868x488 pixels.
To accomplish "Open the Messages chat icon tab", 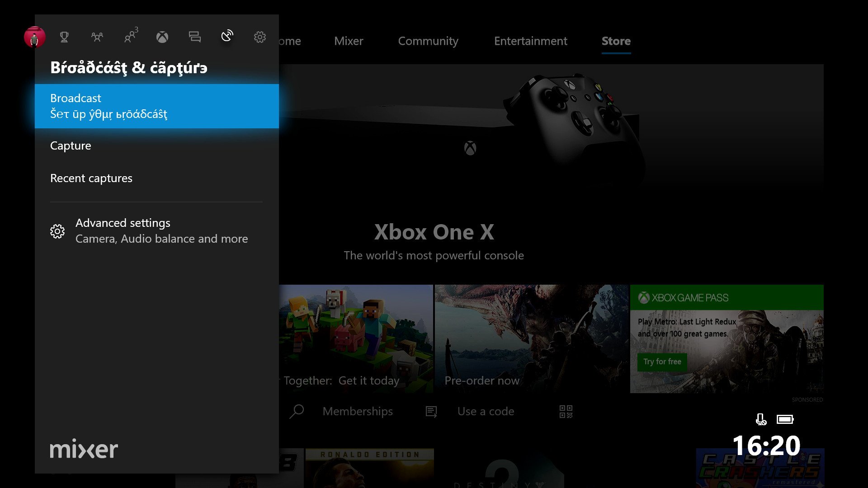I will (195, 37).
